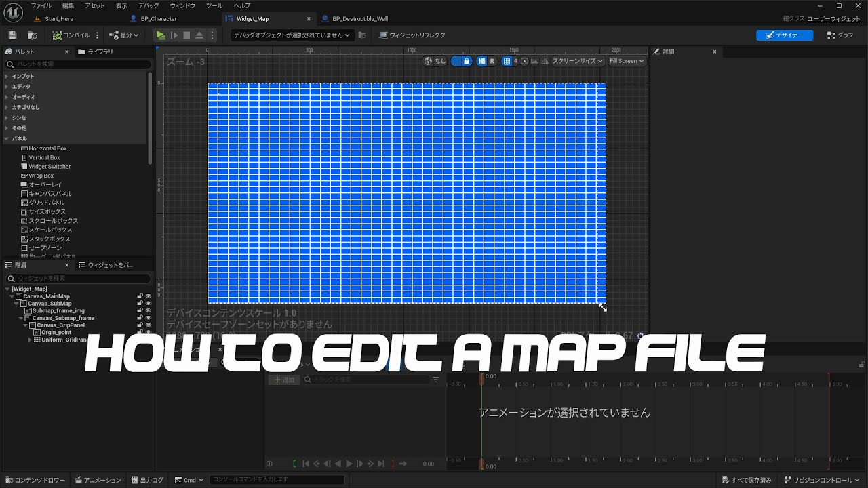The image size is (868, 488).
Task: Open the Widget Reflector tool
Action: click(x=412, y=35)
